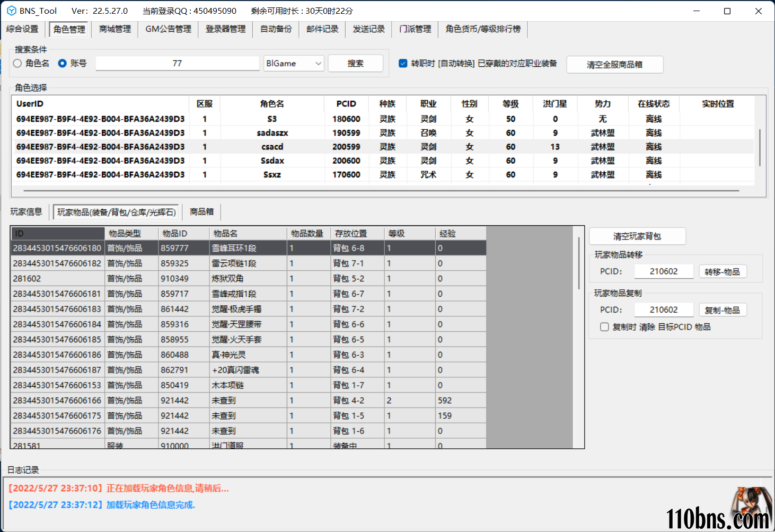Select item row 觉醒·天罡腰带
Image resolution: width=775 pixels, height=532 pixels.
pyautogui.click(x=249, y=324)
